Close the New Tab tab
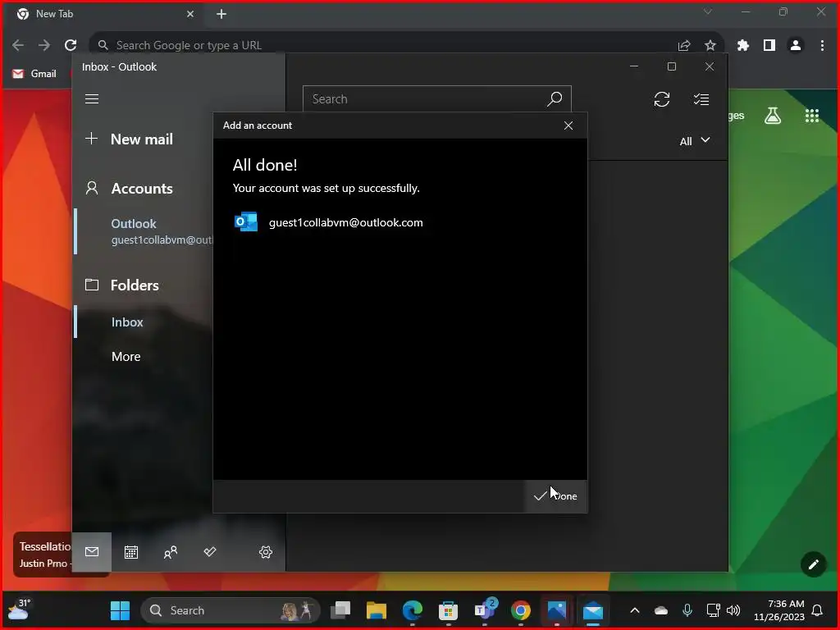 [190, 14]
